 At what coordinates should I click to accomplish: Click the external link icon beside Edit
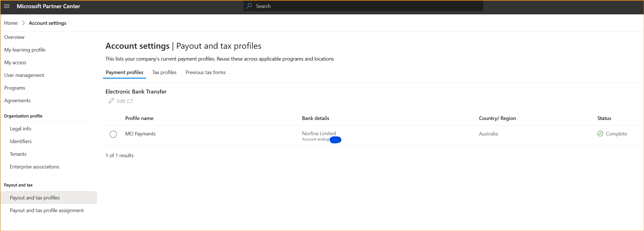coord(130,101)
